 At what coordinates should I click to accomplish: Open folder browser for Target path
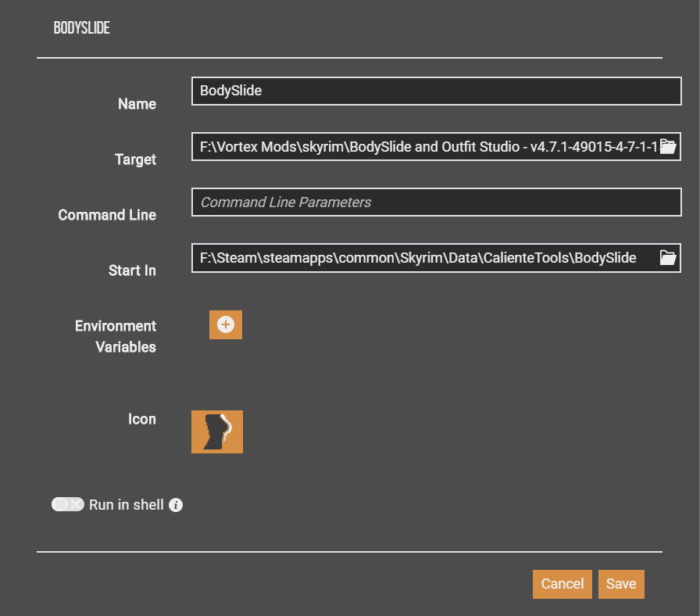pyautogui.click(x=668, y=146)
